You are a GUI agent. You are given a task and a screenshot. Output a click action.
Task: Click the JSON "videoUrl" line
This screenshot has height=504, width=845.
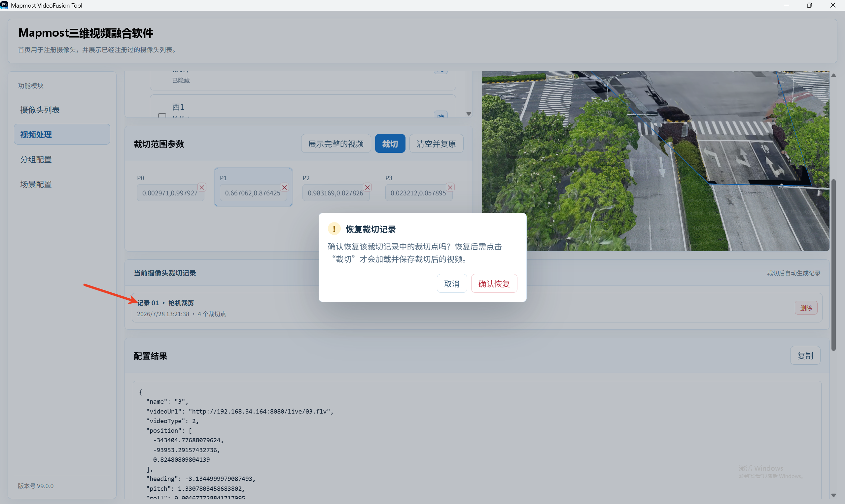coord(240,411)
